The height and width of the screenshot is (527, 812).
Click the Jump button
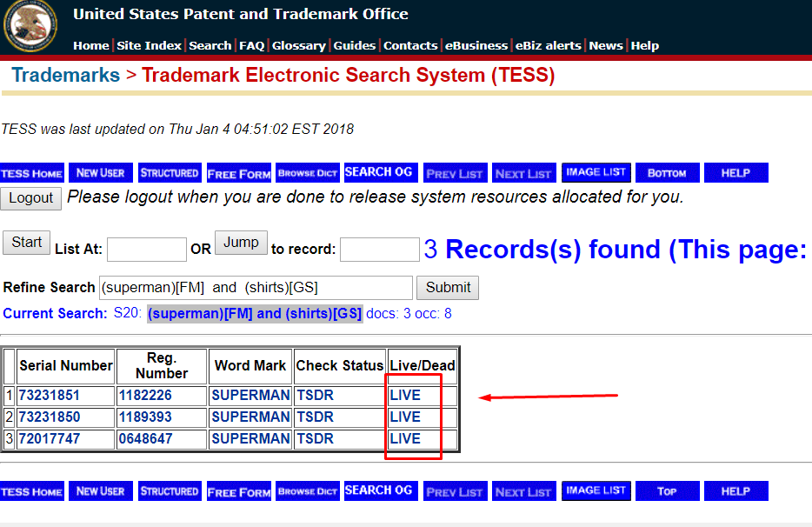pos(241,243)
